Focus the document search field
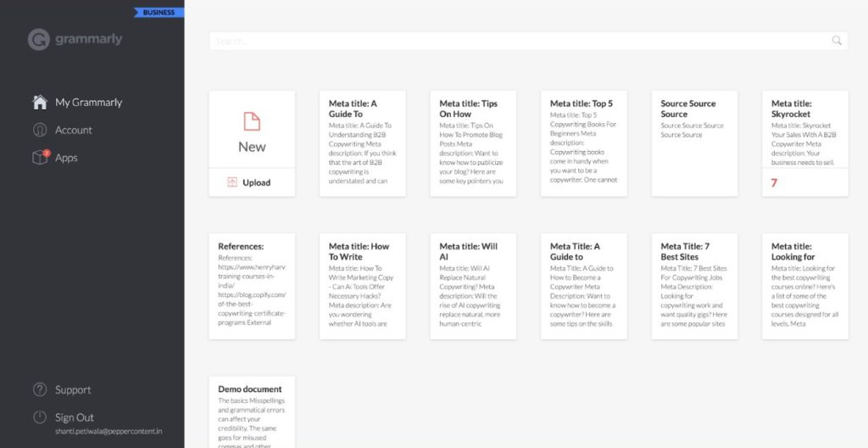Image resolution: width=868 pixels, height=448 pixels. 517,41
